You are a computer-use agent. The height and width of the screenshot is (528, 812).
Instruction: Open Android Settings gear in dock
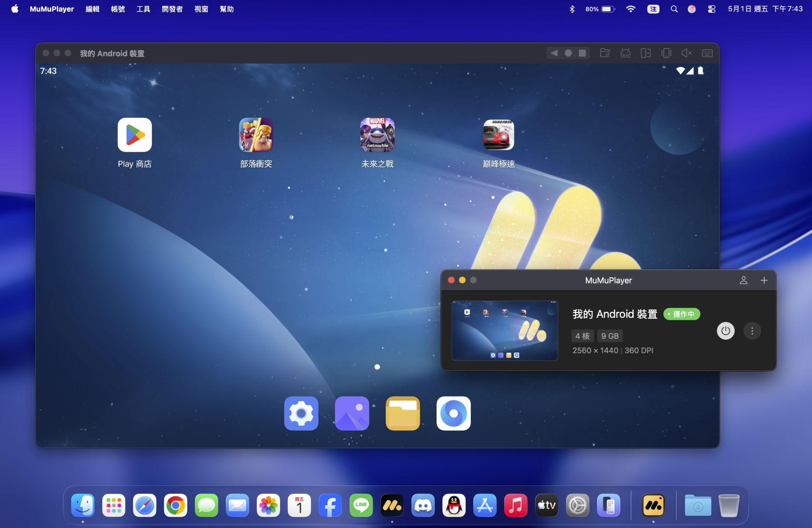tap(301, 414)
